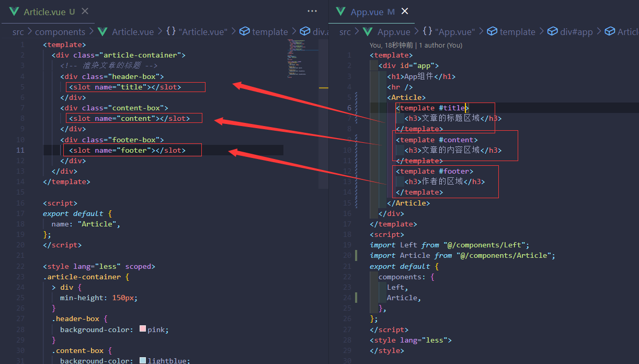Click line number 11 in Article.vue

21,150
